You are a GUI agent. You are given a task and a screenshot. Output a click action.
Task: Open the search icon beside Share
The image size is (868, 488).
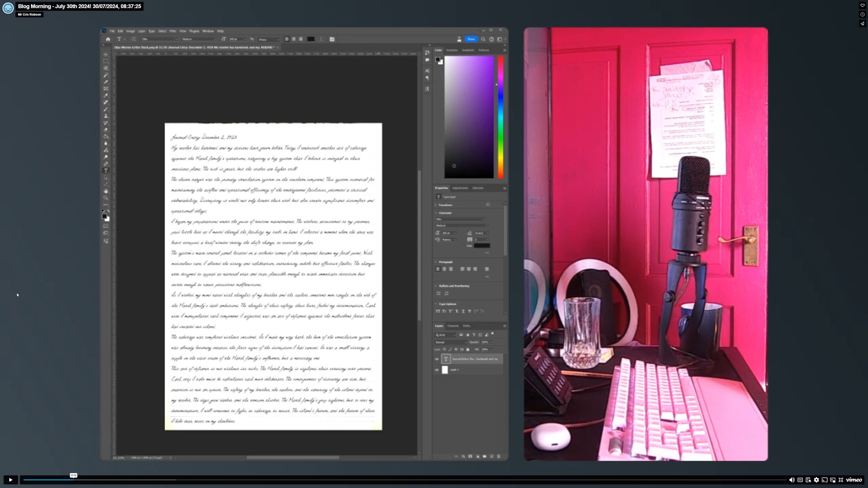tap(483, 39)
